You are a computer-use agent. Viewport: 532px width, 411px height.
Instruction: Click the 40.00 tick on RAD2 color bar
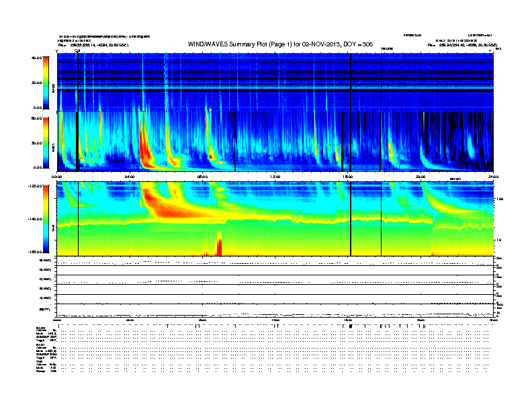pos(37,58)
